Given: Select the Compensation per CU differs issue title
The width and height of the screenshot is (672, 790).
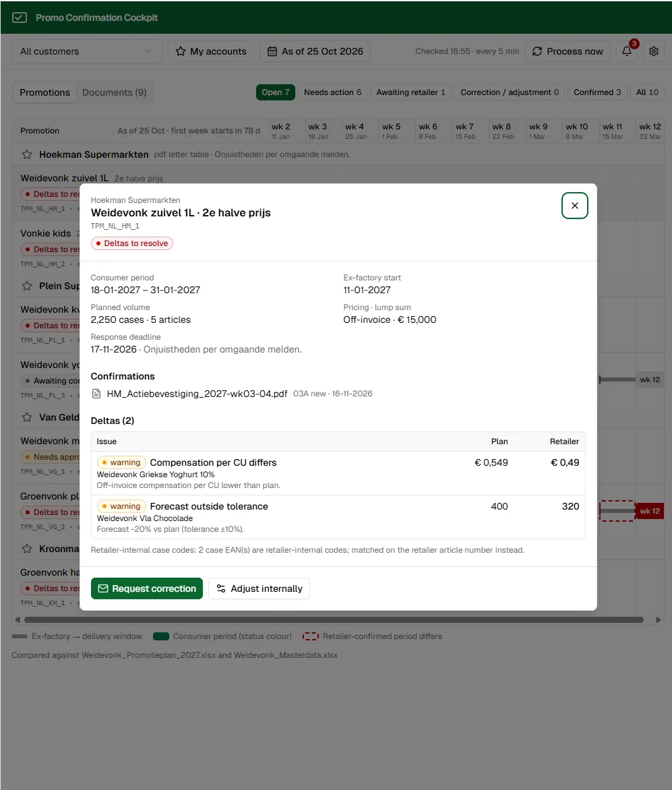Looking at the screenshot, I should pyautogui.click(x=213, y=462).
